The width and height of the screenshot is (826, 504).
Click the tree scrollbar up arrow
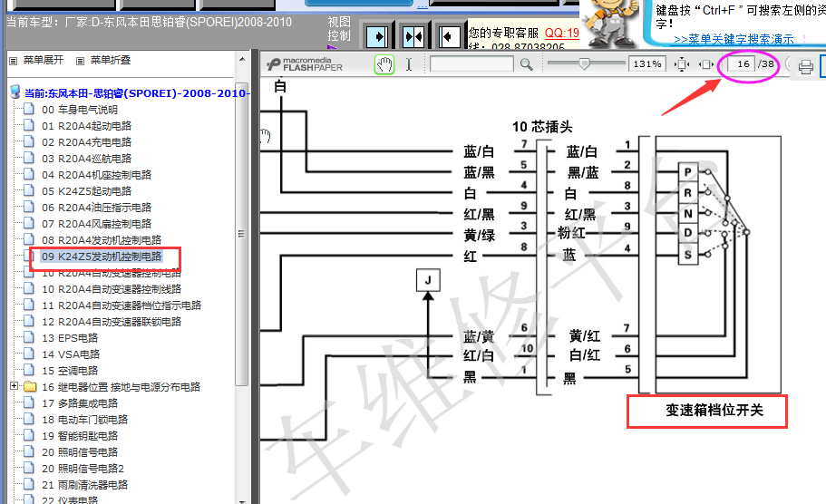pyautogui.click(x=242, y=59)
